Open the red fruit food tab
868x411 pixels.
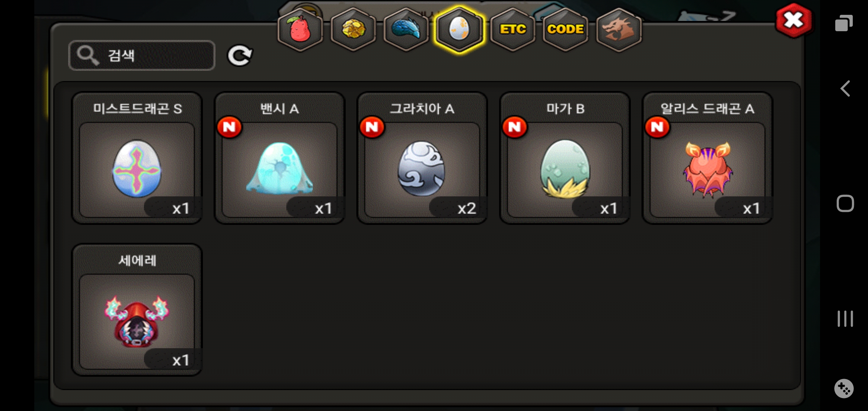(x=300, y=30)
